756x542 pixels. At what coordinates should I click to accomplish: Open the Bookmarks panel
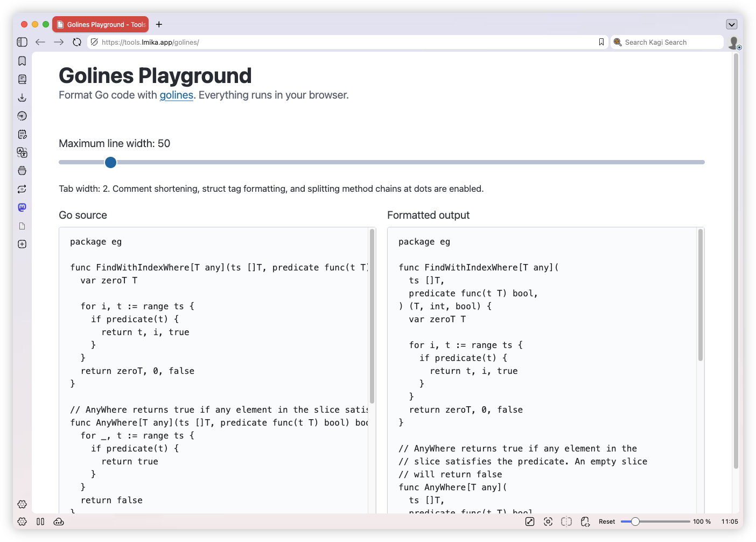[22, 61]
